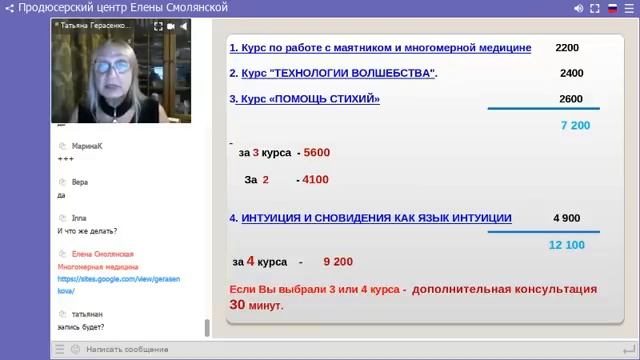The width and height of the screenshot is (640, 360).
Task: Click the chat text Многомерная медицина
Action: pyautogui.click(x=98, y=267)
